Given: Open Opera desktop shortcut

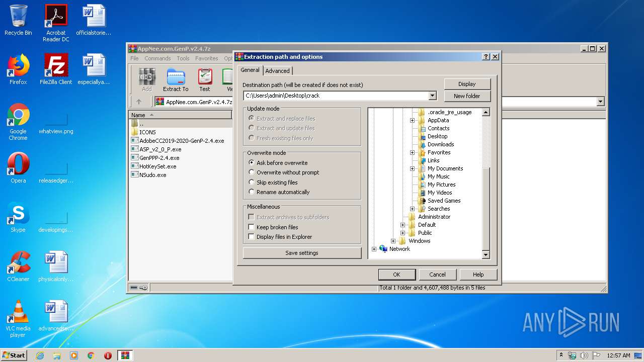Looking at the screenshot, I should (18, 168).
